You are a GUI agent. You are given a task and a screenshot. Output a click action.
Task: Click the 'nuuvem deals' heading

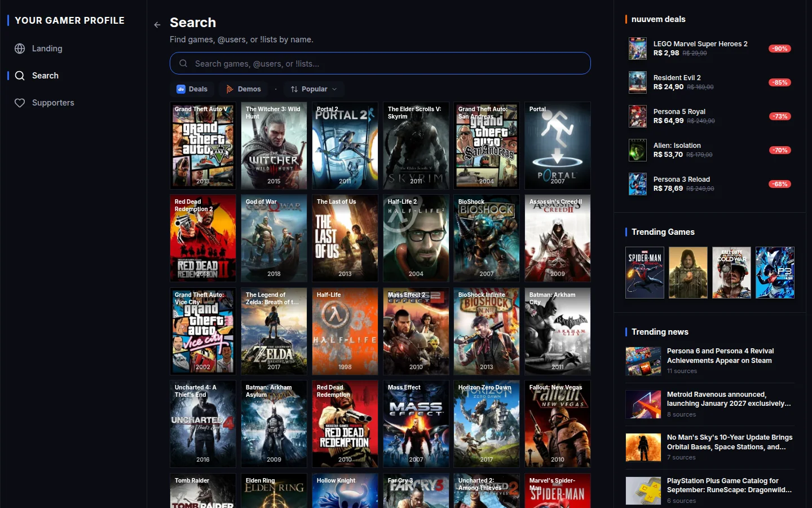658,19
